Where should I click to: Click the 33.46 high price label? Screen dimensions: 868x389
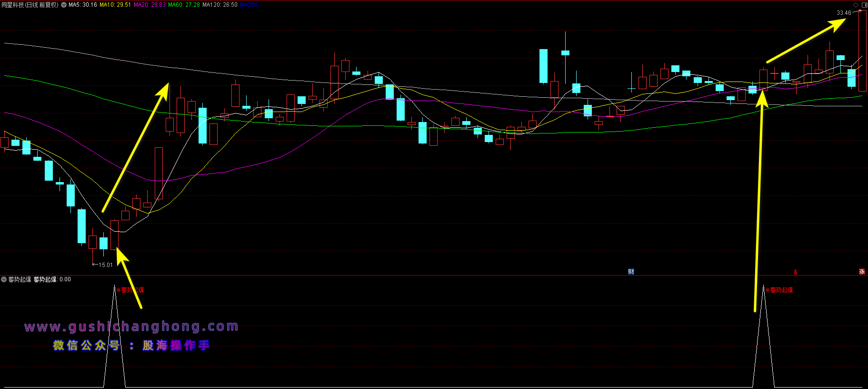(844, 13)
